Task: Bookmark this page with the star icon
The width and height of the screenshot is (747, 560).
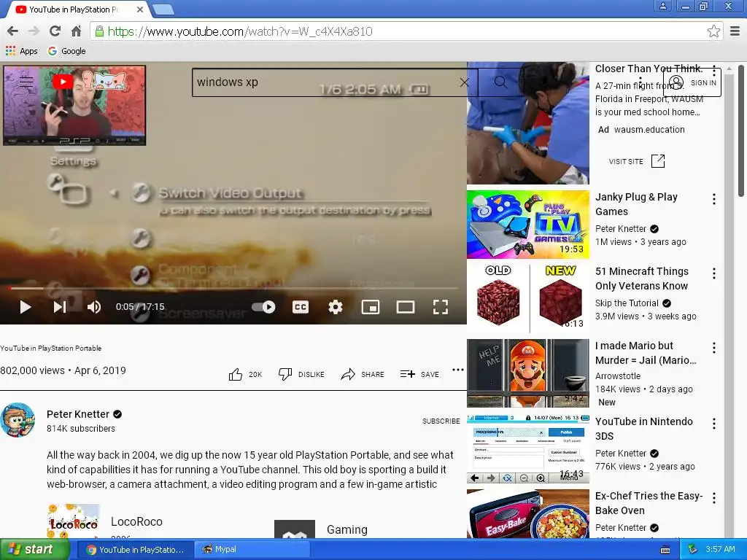Action: (713, 31)
